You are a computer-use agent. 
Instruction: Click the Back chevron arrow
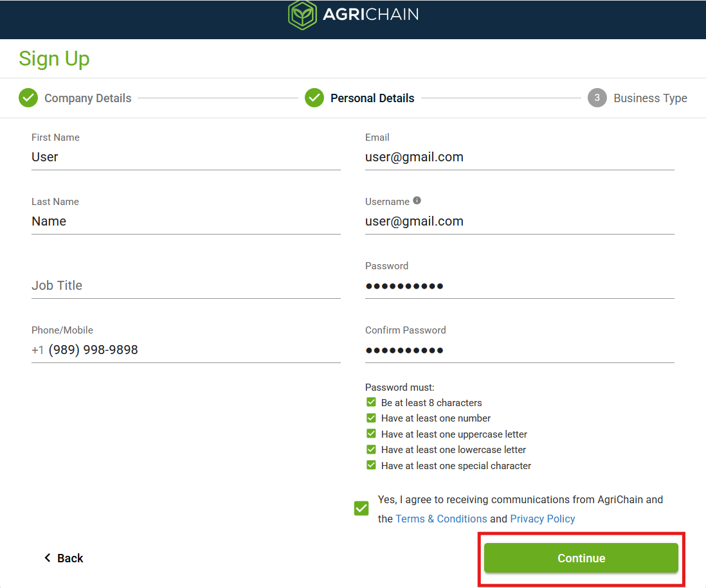tap(48, 558)
